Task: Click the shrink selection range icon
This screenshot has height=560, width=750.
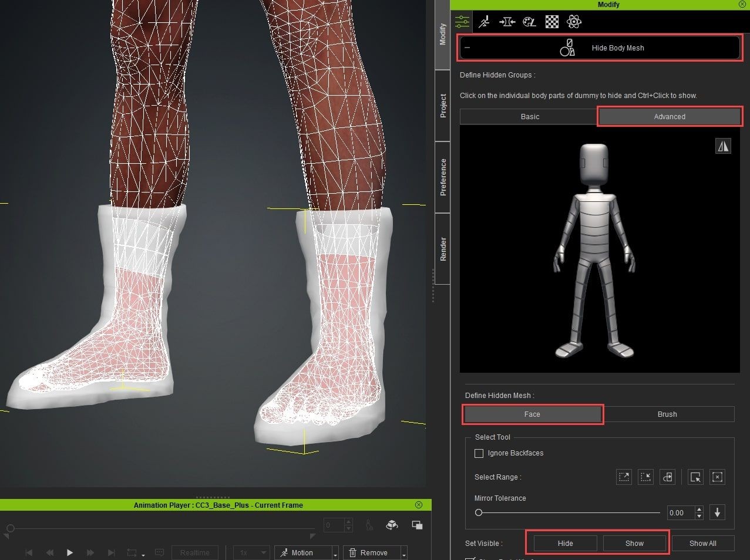Action: 645,477
